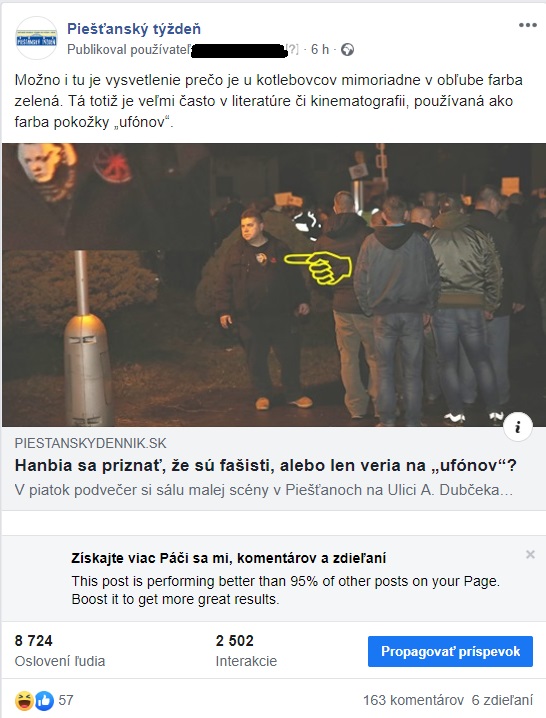The width and height of the screenshot is (546, 718).
Task: Expand the 163 komentárov comments
Action: click(413, 700)
